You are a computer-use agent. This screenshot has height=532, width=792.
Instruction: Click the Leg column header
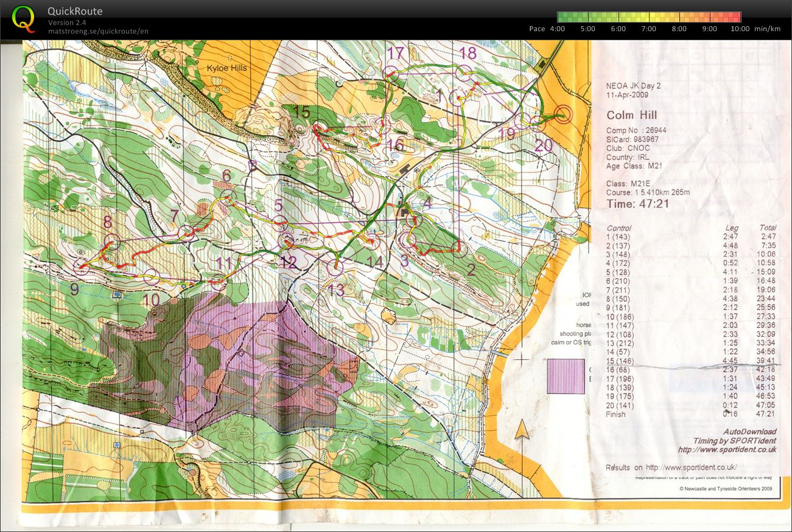(x=731, y=228)
